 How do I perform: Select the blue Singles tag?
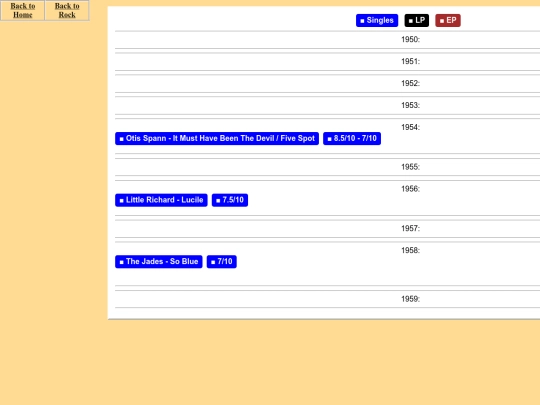377,20
